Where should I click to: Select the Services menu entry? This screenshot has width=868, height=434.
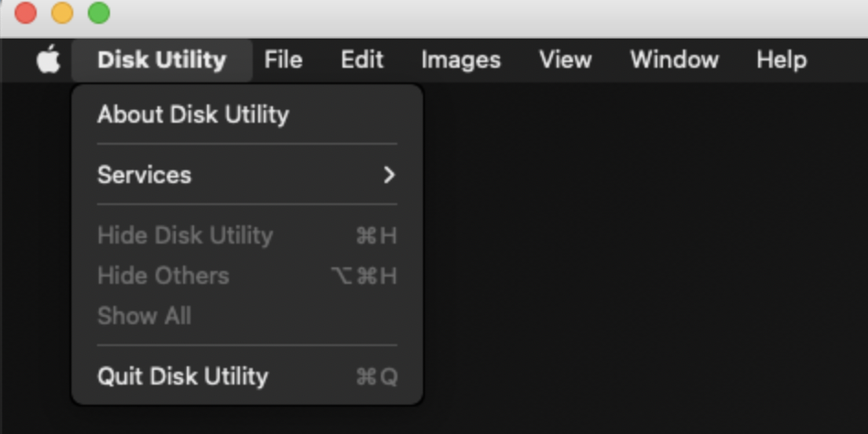[145, 175]
